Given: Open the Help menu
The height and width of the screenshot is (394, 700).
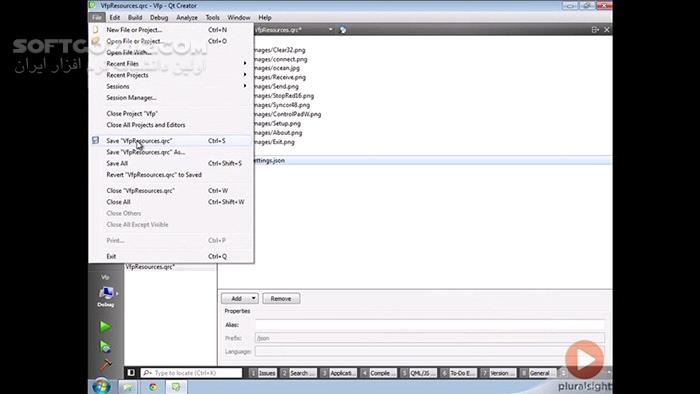Looking at the screenshot, I should click(265, 17).
